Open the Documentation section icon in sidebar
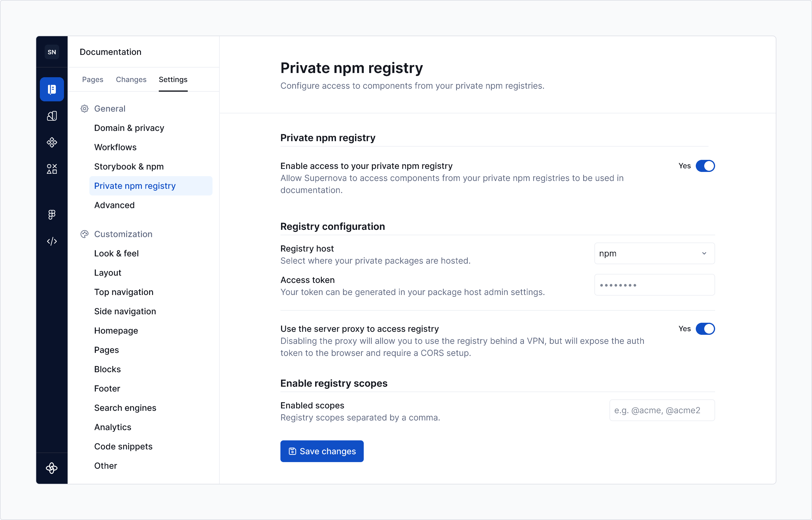This screenshot has width=812, height=520. click(52, 89)
